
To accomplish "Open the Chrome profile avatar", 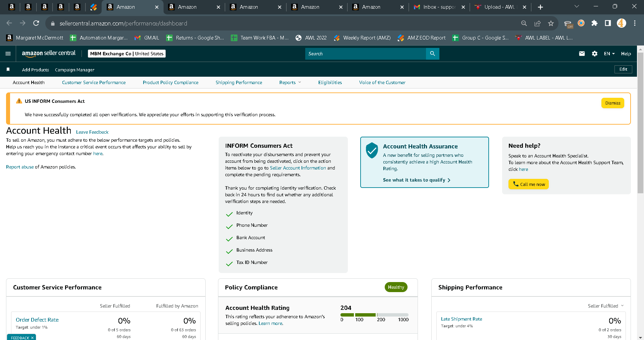I will click(622, 23).
